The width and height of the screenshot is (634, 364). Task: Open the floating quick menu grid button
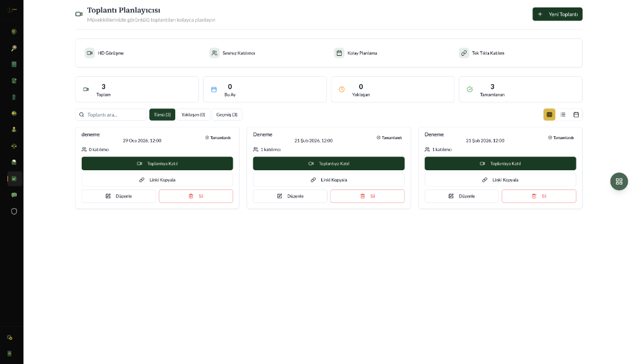[x=619, y=181]
